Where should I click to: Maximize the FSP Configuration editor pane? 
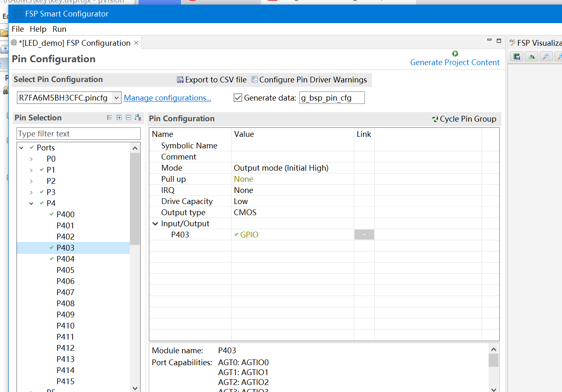point(499,40)
